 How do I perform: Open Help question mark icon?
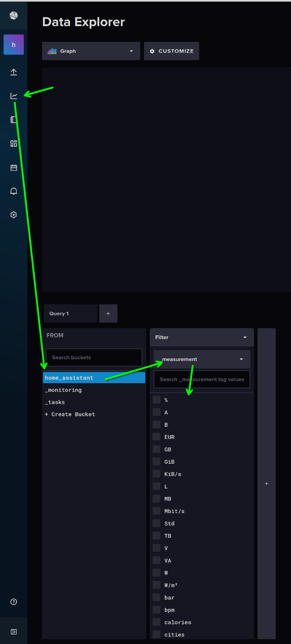13,602
